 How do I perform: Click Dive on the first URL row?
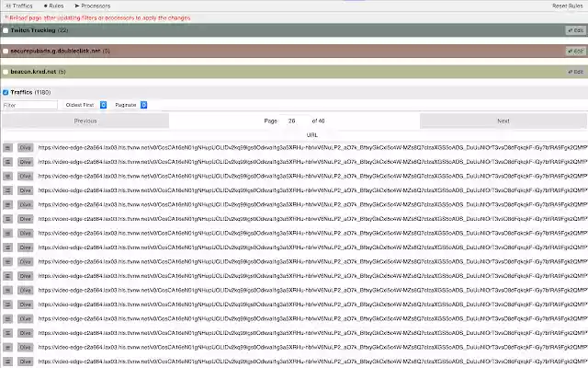pos(25,148)
